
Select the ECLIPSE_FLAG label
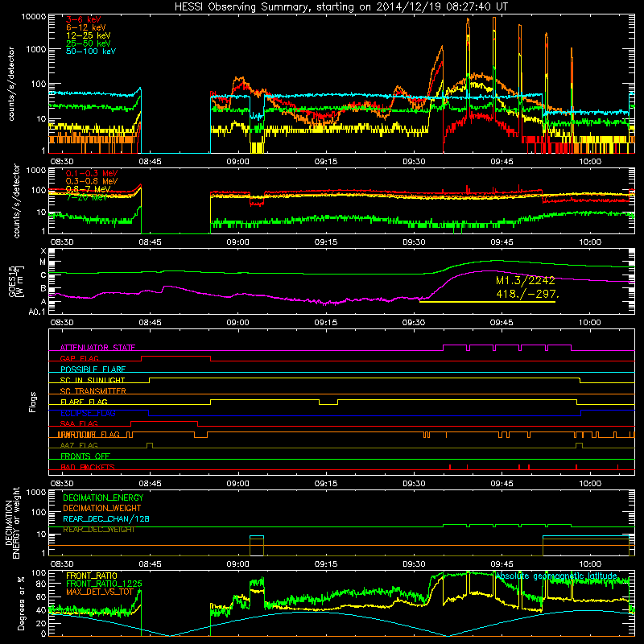click(88, 413)
